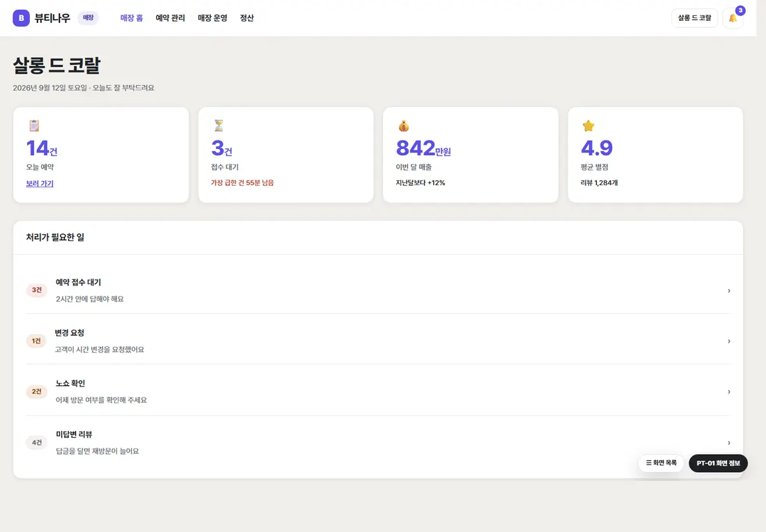Image resolution: width=766 pixels, height=532 pixels.
Task: Switch to 예약 관리 menu
Action: [x=170, y=18]
